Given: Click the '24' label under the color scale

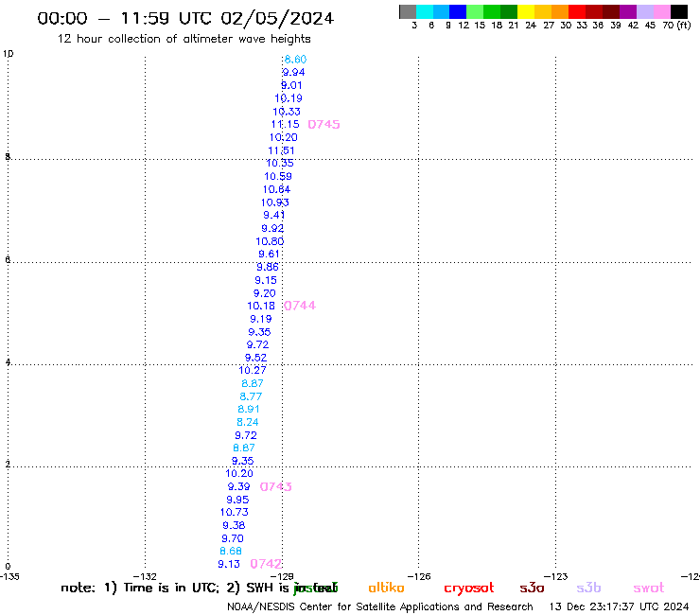Looking at the screenshot, I should [x=531, y=26].
